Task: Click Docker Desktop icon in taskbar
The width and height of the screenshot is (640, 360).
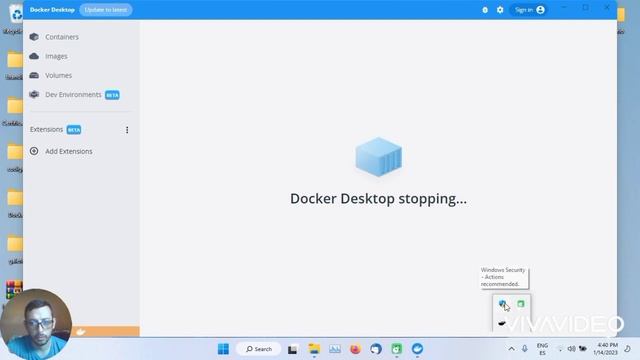Action: (x=417, y=349)
